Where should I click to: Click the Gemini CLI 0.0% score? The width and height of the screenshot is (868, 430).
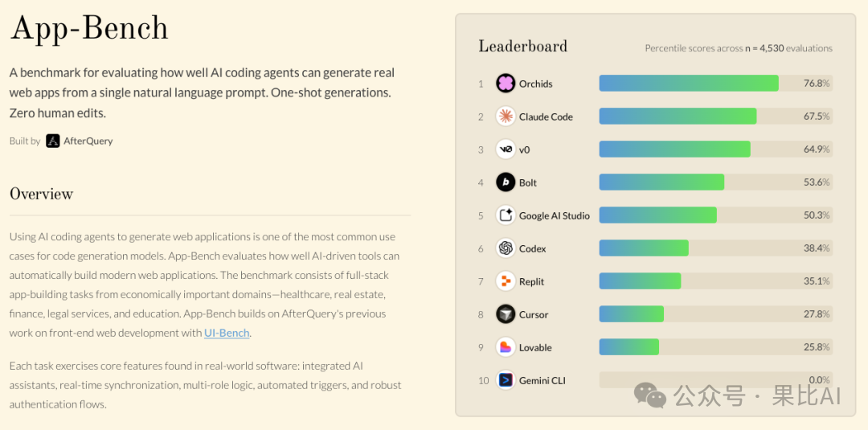tap(819, 380)
